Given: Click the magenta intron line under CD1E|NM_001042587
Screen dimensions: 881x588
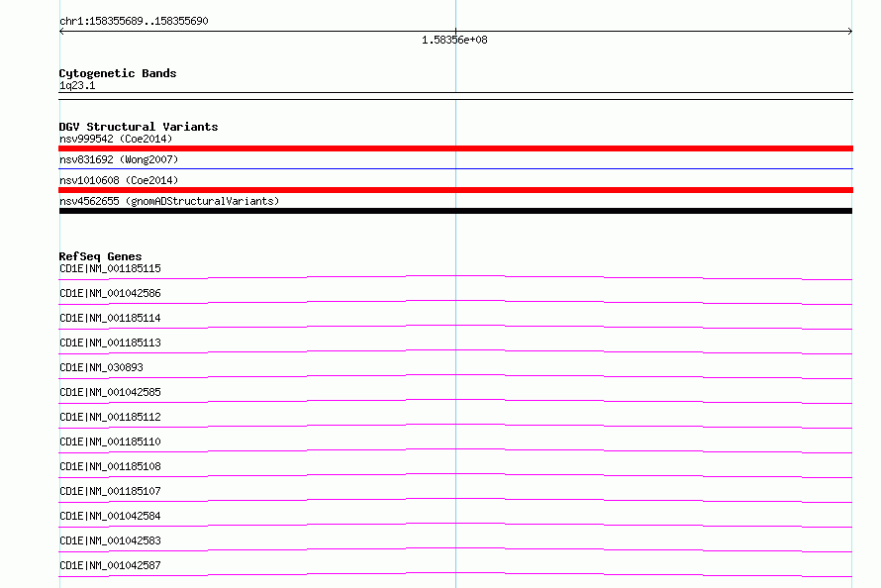Looking at the screenshot, I should click(x=455, y=572).
